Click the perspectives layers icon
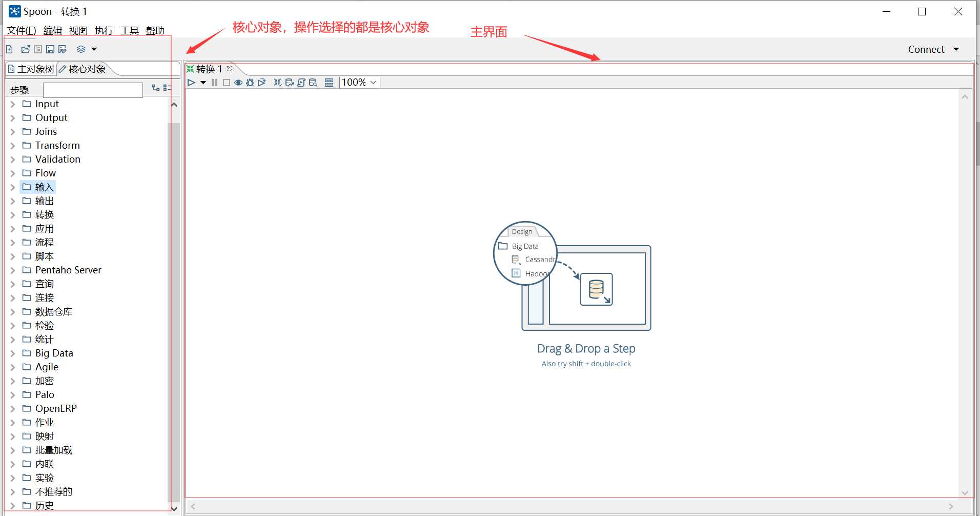The height and width of the screenshot is (516, 980). click(x=81, y=49)
